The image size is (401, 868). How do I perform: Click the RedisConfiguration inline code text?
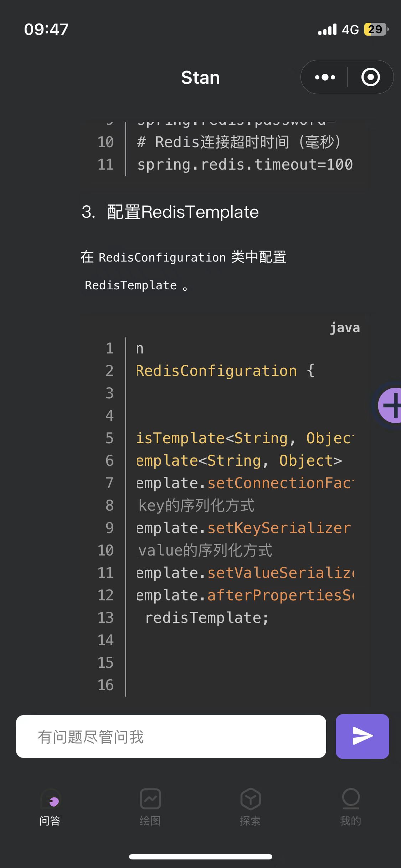pyautogui.click(x=162, y=257)
